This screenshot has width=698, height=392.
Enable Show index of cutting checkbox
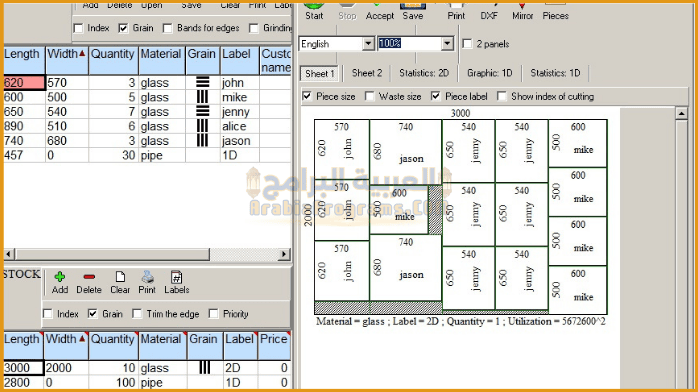click(x=502, y=96)
